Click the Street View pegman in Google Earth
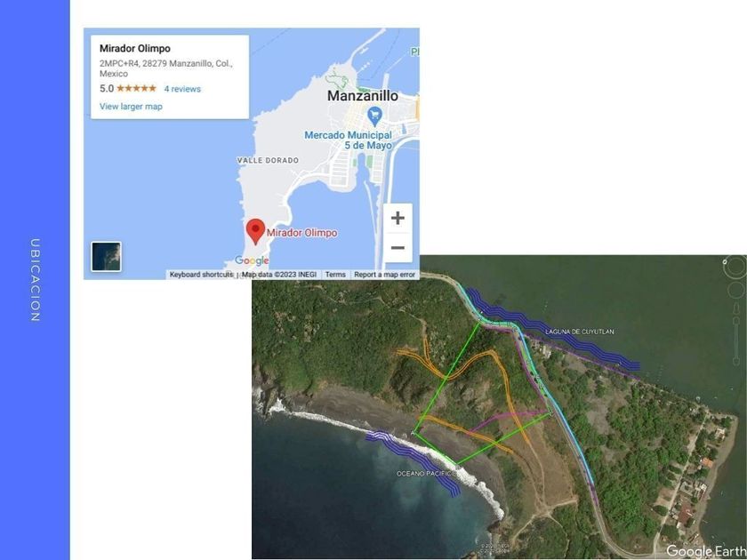This screenshot has height=560, width=747. coord(737,308)
